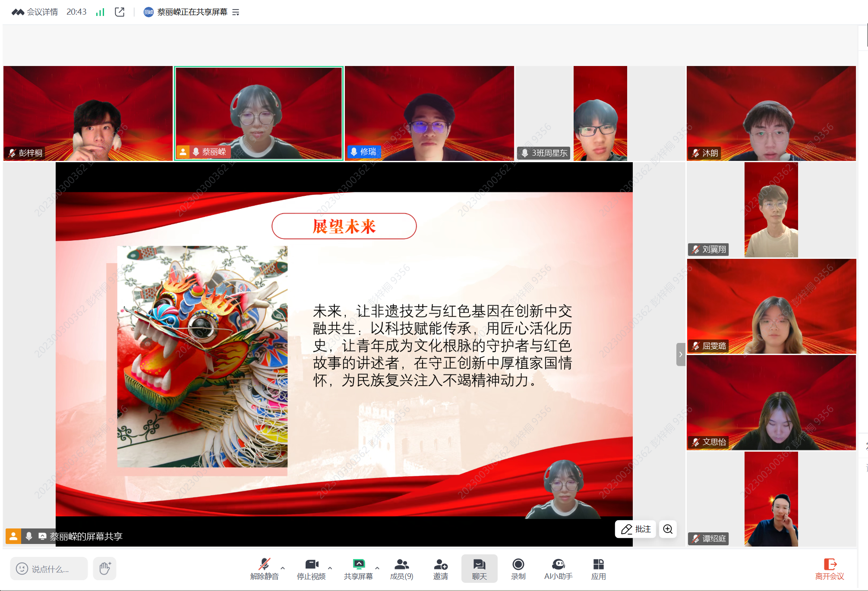Expand audio options arrow beside 解除静音
The height and width of the screenshot is (591, 868).
click(x=283, y=568)
